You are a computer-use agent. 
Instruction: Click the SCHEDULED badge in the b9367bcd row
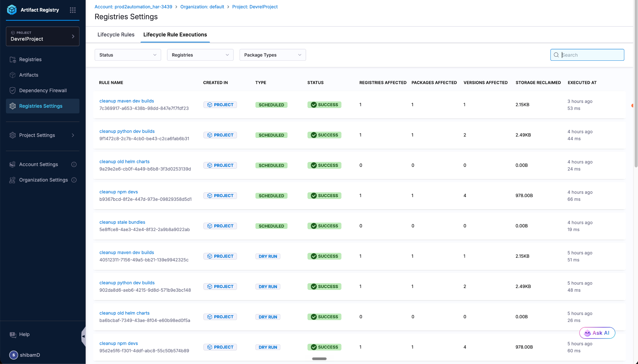tap(271, 196)
